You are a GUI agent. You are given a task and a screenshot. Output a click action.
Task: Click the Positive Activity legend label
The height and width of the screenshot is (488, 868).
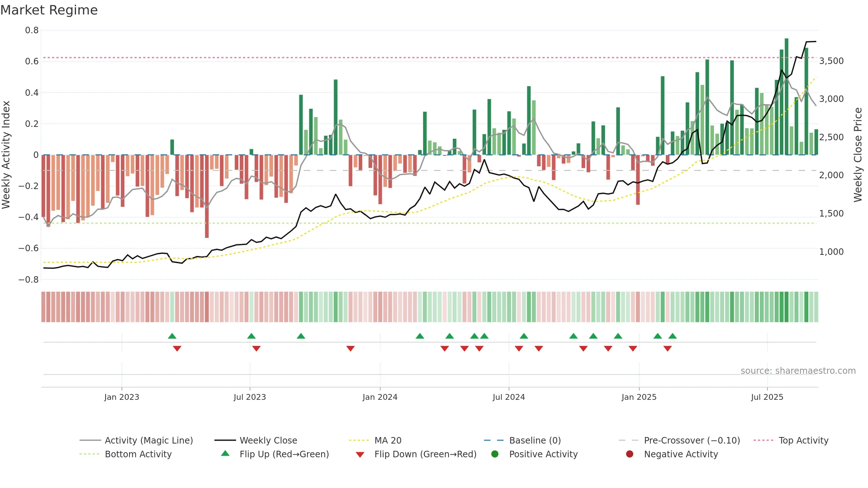(x=543, y=454)
